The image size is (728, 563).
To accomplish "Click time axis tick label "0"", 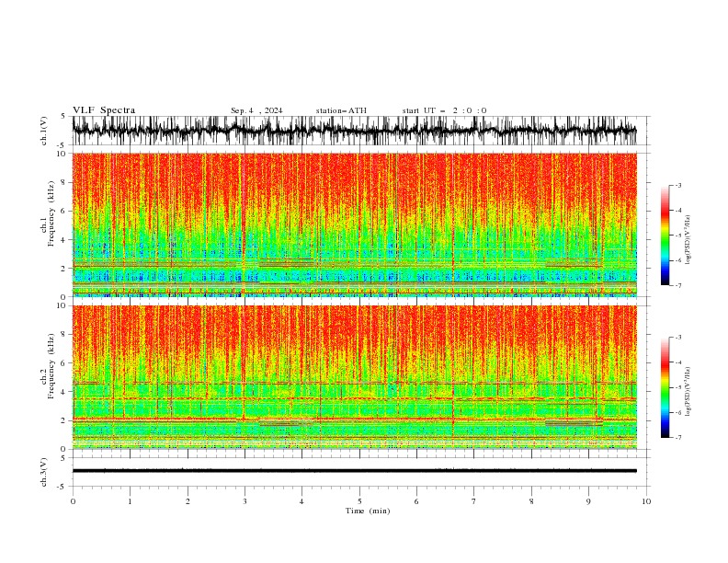I will click(73, 501).
